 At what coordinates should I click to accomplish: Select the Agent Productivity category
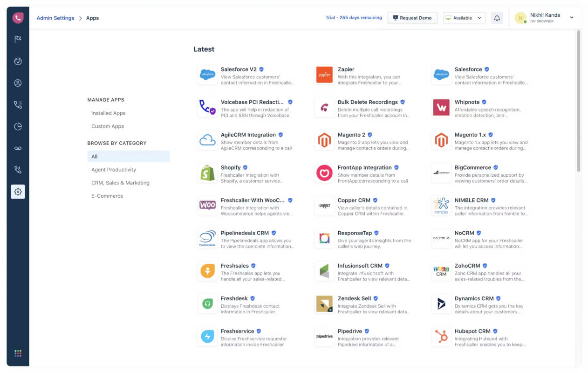[x=114, y=170]
